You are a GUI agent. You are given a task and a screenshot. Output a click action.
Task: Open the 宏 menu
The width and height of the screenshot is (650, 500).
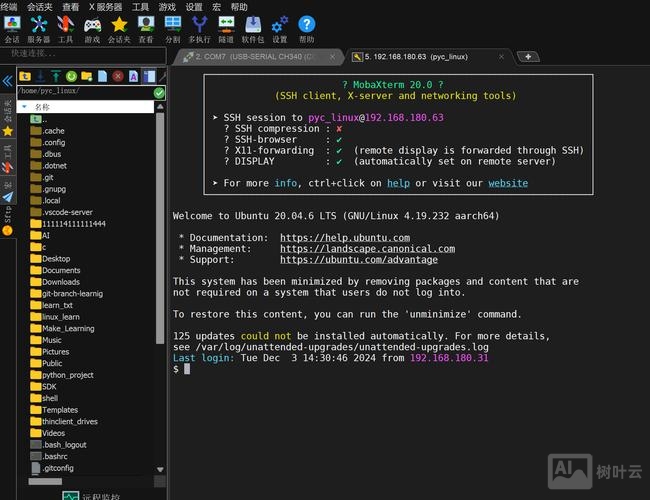pos(216,7)
